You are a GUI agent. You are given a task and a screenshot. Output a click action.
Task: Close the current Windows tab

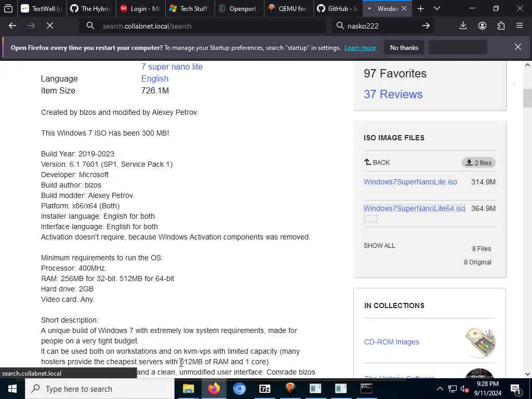(x=404, y=8)
